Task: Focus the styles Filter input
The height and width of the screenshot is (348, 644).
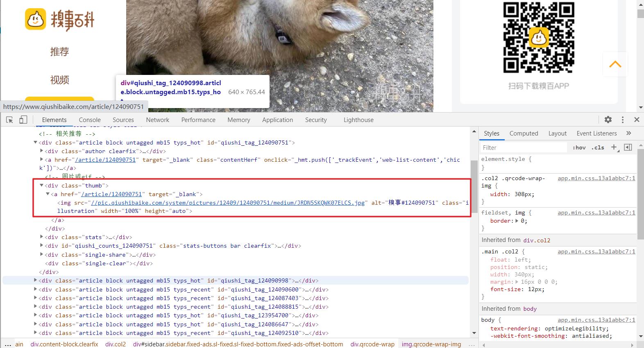Action: pos(524,147)
